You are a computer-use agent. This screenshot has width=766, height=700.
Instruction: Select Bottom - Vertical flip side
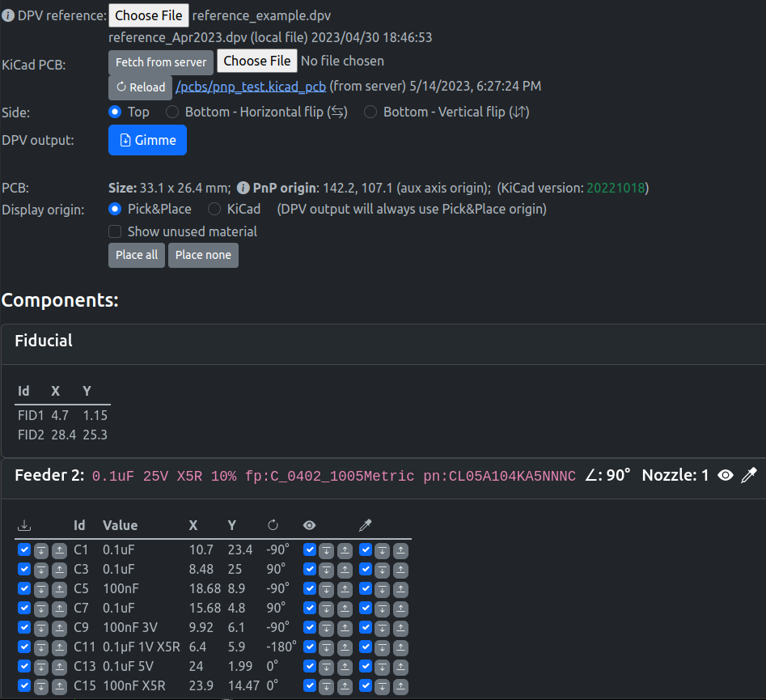click(370, 112)
